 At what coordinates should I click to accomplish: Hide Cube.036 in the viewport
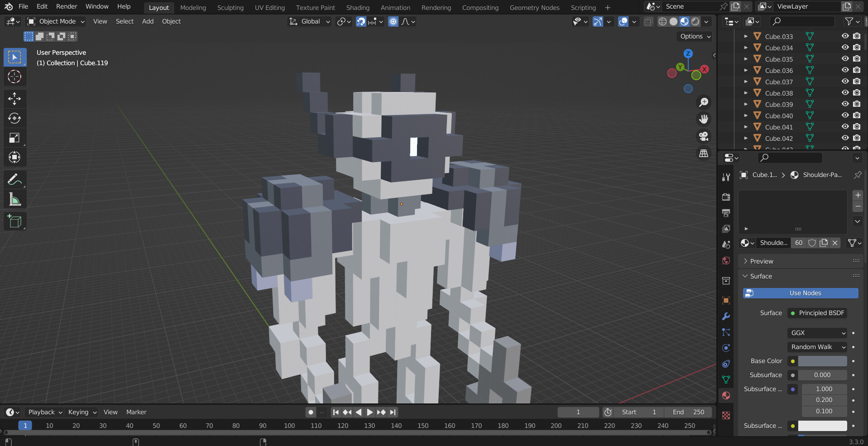click(x=846, y=70)
